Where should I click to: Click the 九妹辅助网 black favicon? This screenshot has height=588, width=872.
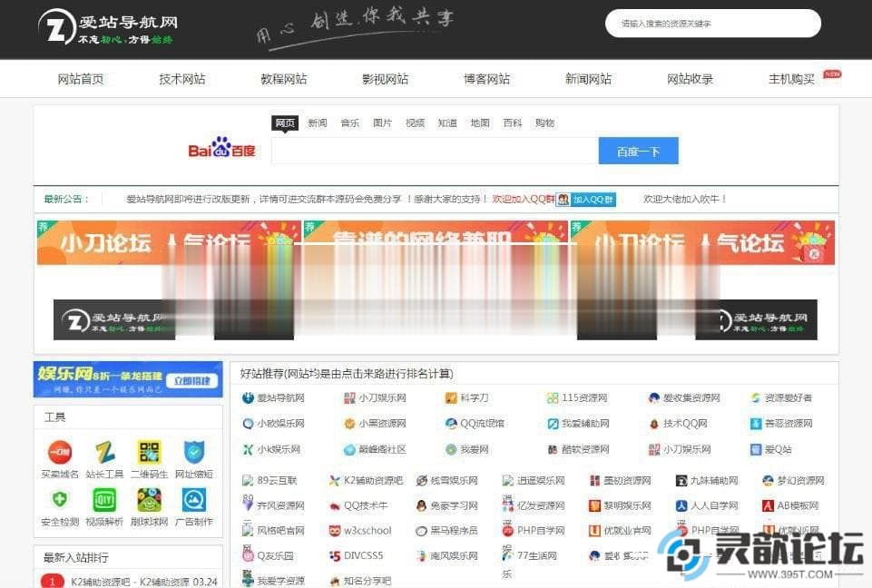[681, 481]
